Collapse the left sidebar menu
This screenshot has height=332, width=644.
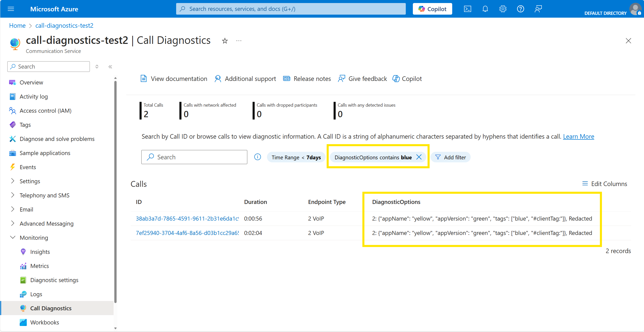(x=110, y=67)
